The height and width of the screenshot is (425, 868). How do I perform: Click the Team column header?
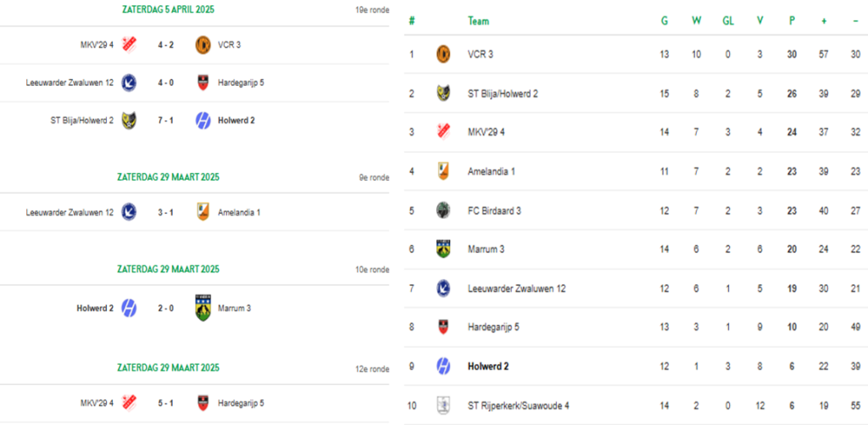pyautogui.click(x=478, y=21)
